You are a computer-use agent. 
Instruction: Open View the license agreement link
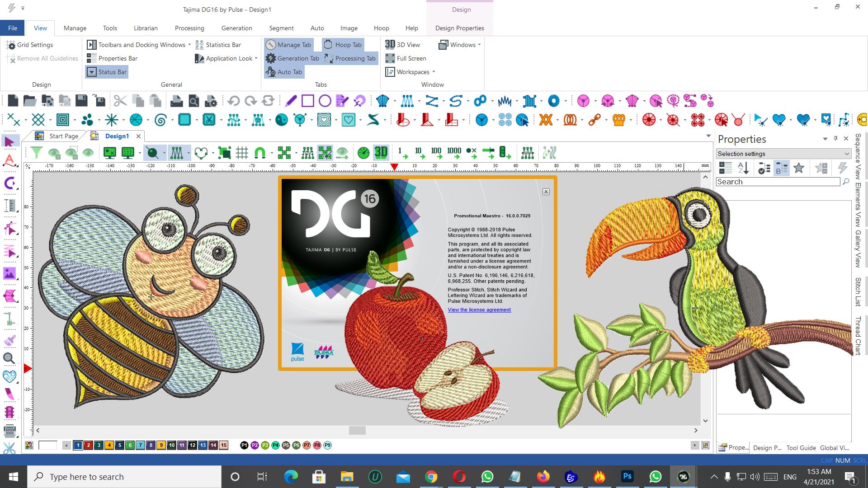(x=479, y=310)
